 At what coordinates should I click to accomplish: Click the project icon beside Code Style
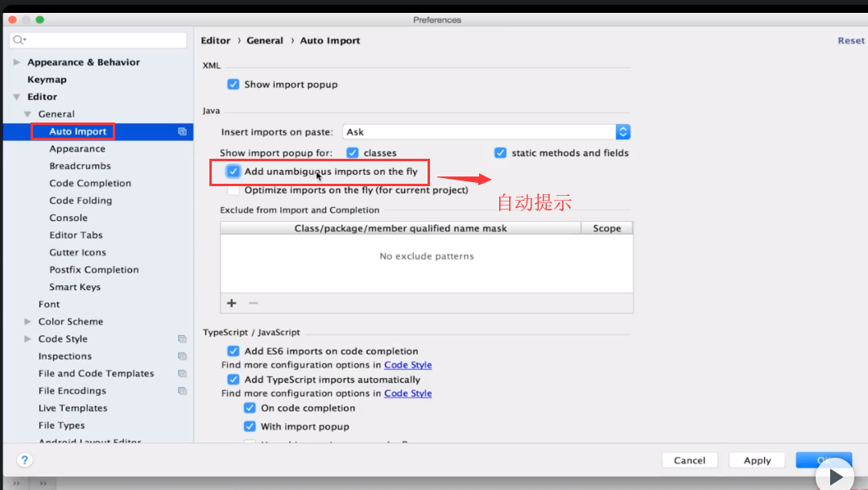(182, 338)
